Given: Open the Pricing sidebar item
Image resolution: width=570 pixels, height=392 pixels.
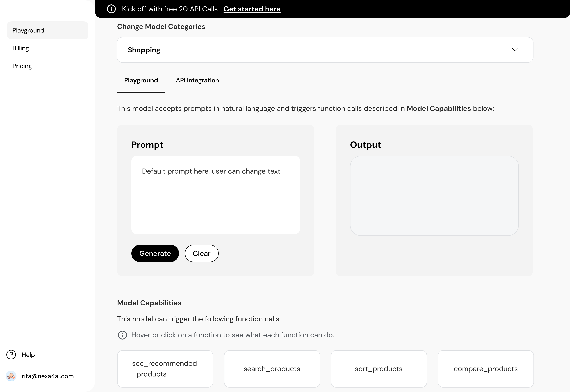Looking at the screenshot, I should (22, 66).
